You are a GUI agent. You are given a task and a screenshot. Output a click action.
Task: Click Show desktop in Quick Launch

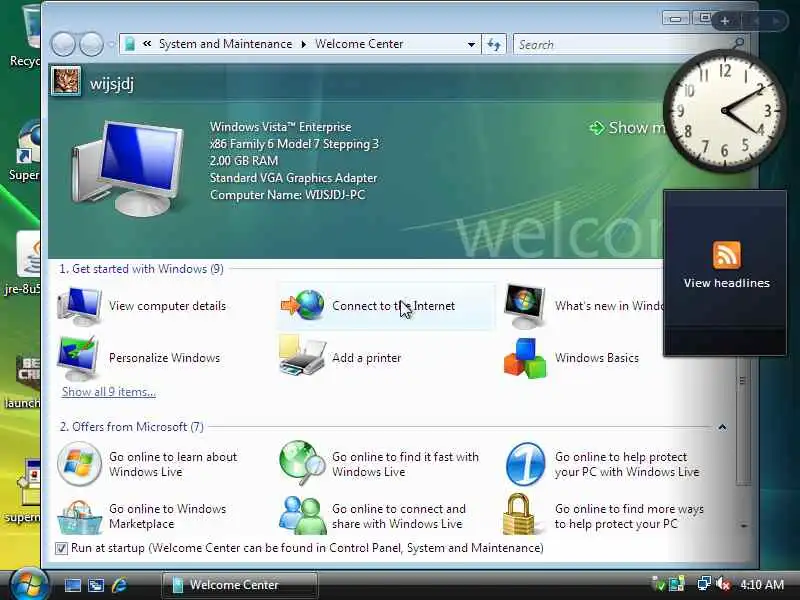[x=73, y=585]
